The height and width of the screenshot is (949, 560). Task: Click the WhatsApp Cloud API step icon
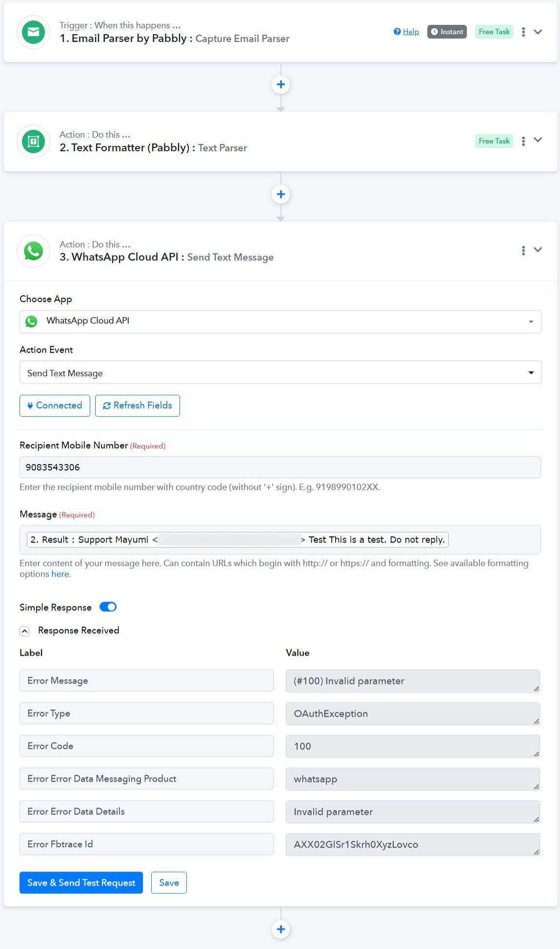[33, 251]
